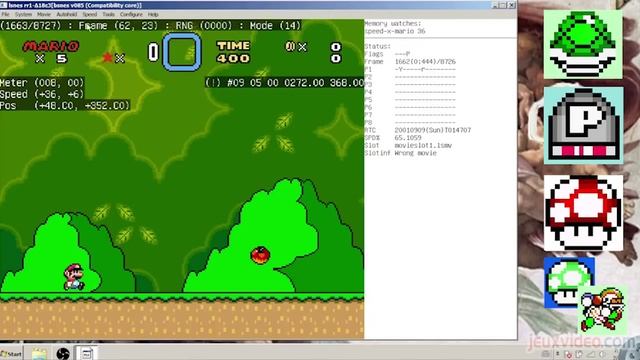This screenshot has width=640, height=360.
Task: Open the green Koopa shell desktop icon
Action: pos(583,44)
